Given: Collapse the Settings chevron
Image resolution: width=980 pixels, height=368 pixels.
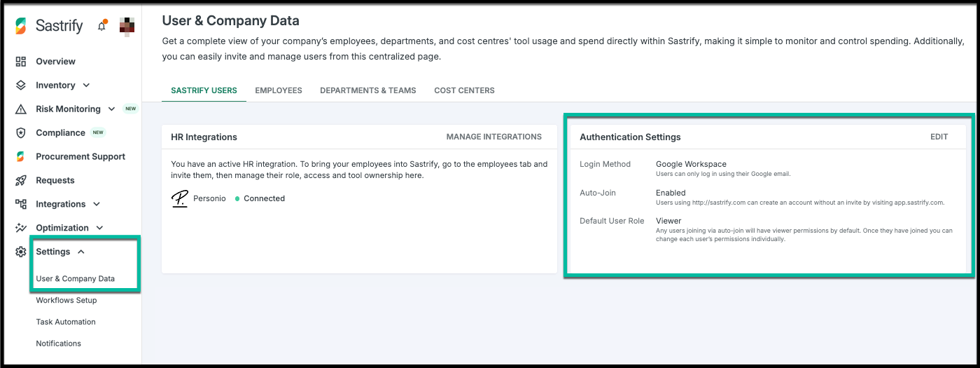Looking at the screenshot, I should click(x=81, y=252).
